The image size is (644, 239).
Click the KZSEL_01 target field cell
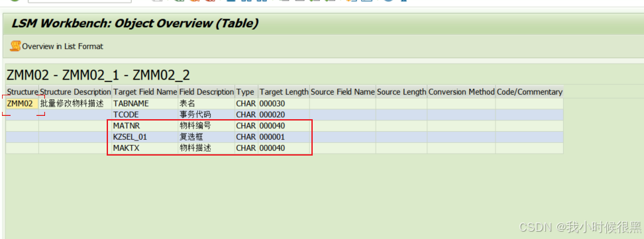click(x=145, y=137)
